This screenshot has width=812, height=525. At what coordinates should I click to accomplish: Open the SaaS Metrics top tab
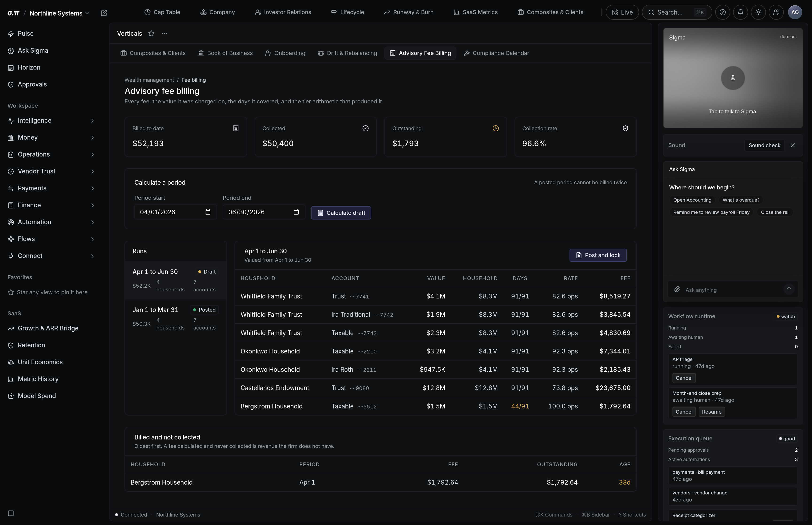[476, 12]
